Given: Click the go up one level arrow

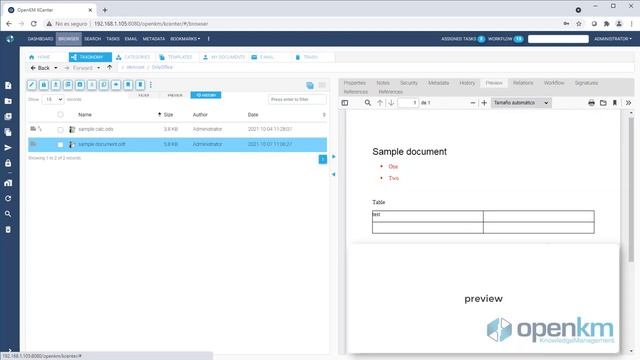Looking at the screenshot, I should tap(109, 67).
